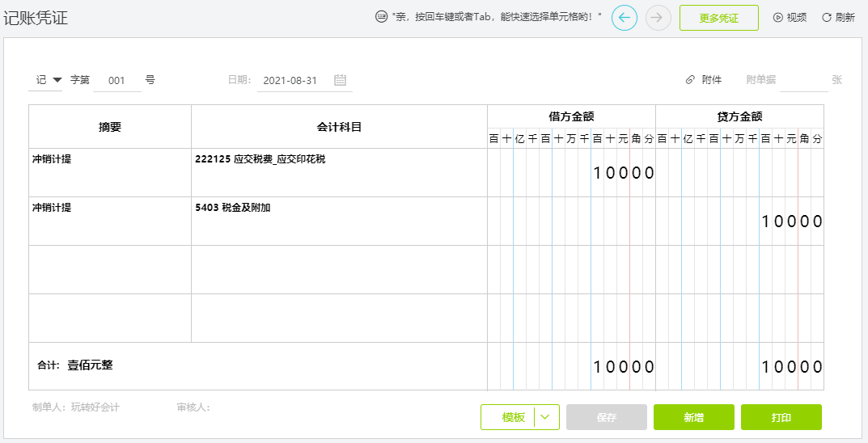This screenshot has height=443, width=868.
Task: Click the 附件 paperclip attachment icon
Action: point(690,80)
